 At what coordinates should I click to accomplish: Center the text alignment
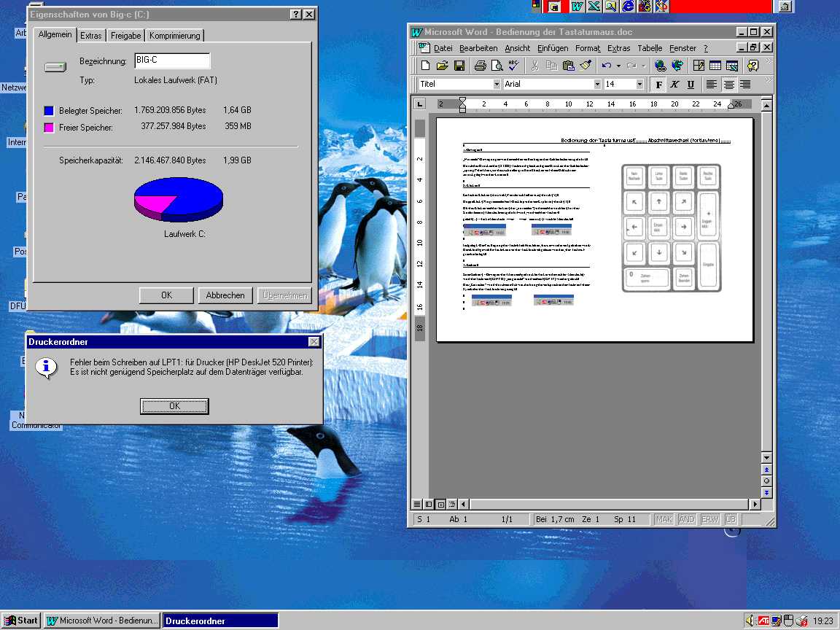pyautogui.click(x=728, y=84)
